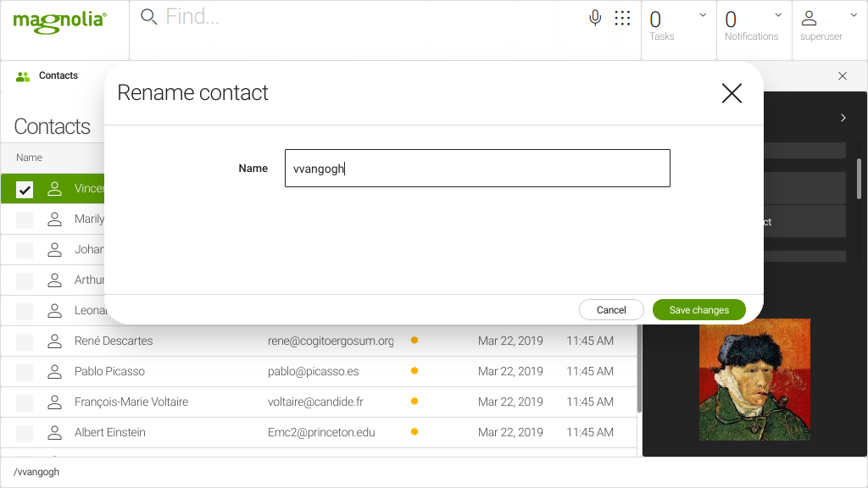Click the person icon beside Albert Einstein

(x=54, y=432)
